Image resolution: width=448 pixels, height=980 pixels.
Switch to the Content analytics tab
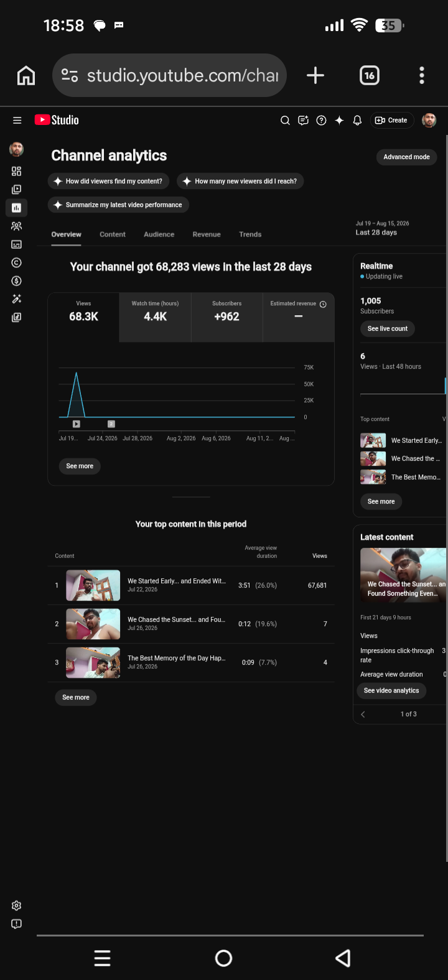click(x=113, y=234)
